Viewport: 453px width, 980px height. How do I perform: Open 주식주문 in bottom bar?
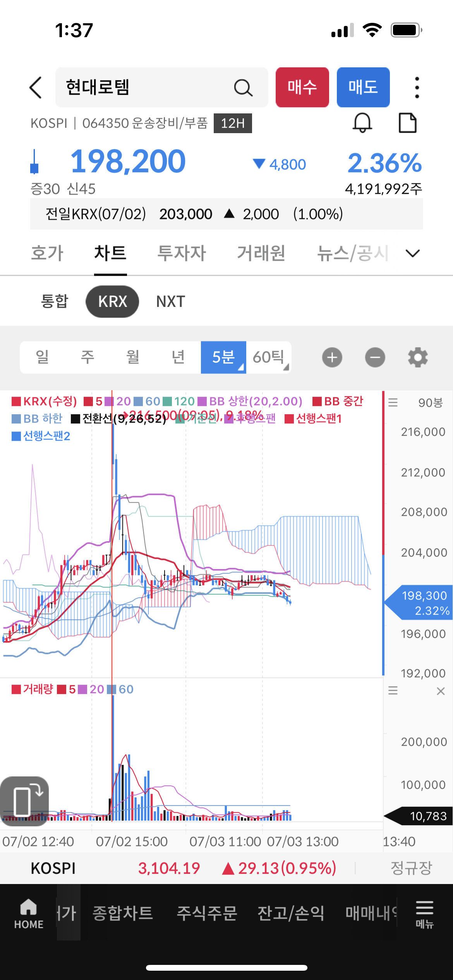point(207,913)
